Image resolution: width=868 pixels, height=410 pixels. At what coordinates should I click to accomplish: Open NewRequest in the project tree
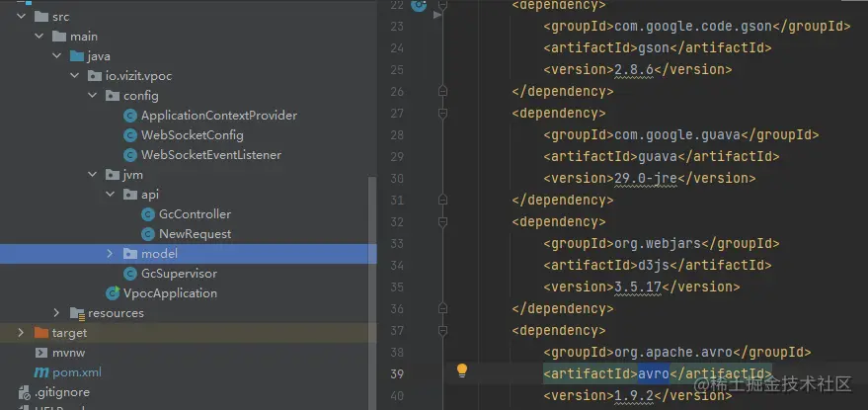coord(195,234)
